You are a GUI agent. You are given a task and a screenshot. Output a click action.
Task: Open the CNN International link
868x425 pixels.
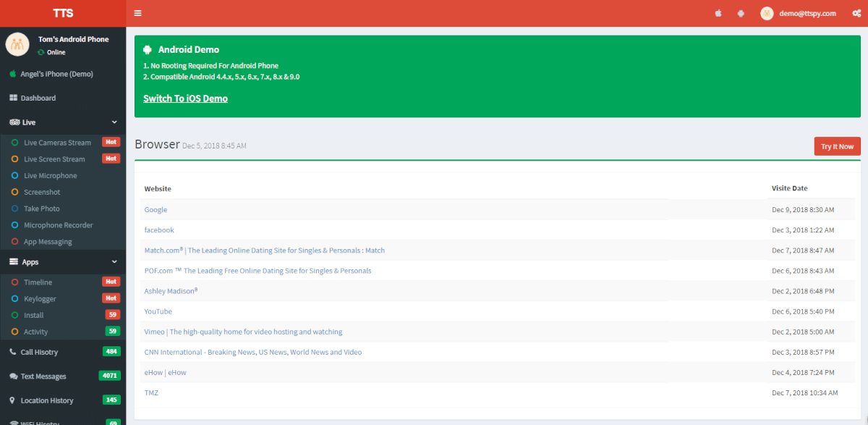tap(253, 352)
